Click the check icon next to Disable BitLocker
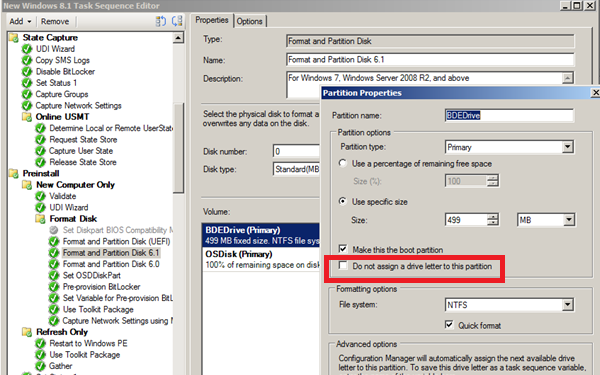 (x=27, y=72)
